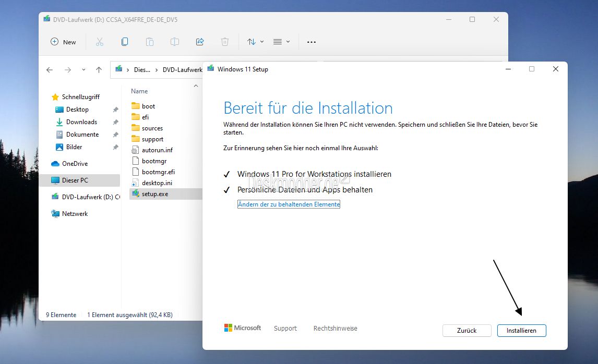Close the File Explorer window
The width and height of the screenshot is (598, 364).
tap(496, 19)
